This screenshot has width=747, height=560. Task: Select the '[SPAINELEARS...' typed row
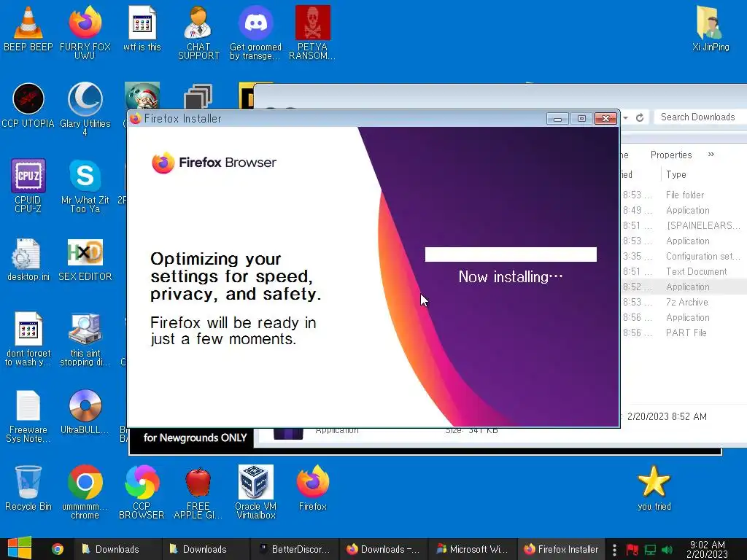click(x=684, y=225)
